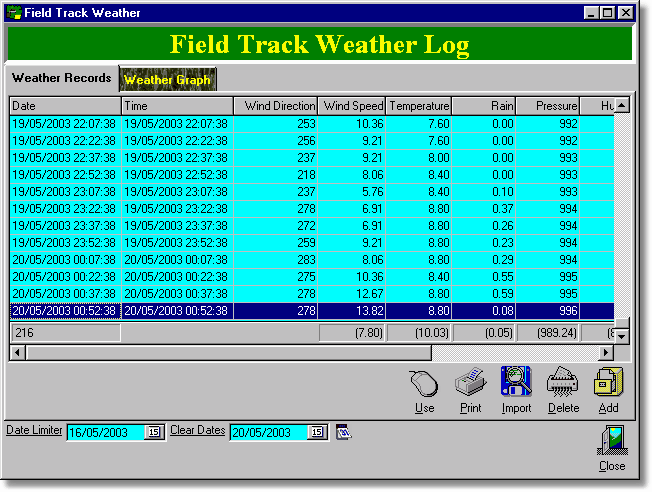Screen dimensions: 652x492
Task: Click the Rain column header
Action: 484,106
